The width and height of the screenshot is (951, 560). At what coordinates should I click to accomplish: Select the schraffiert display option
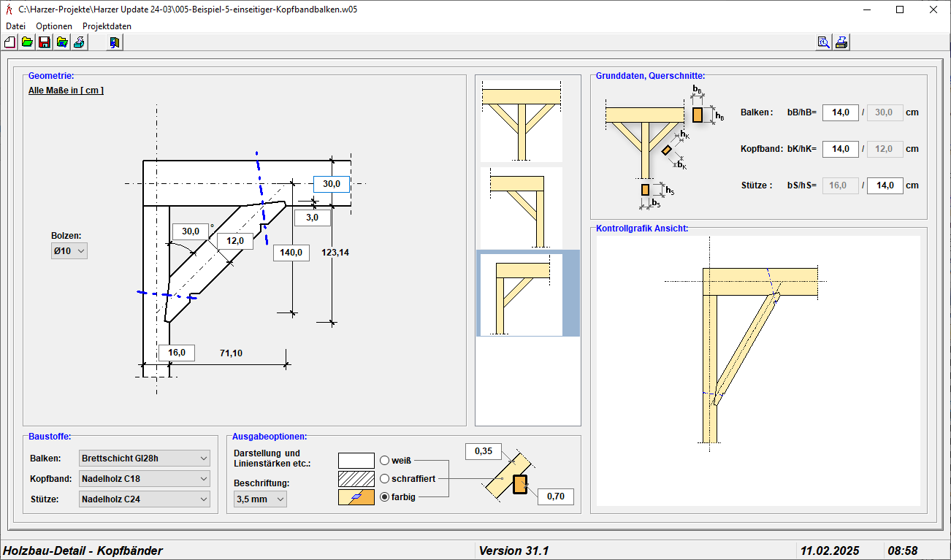385,479
